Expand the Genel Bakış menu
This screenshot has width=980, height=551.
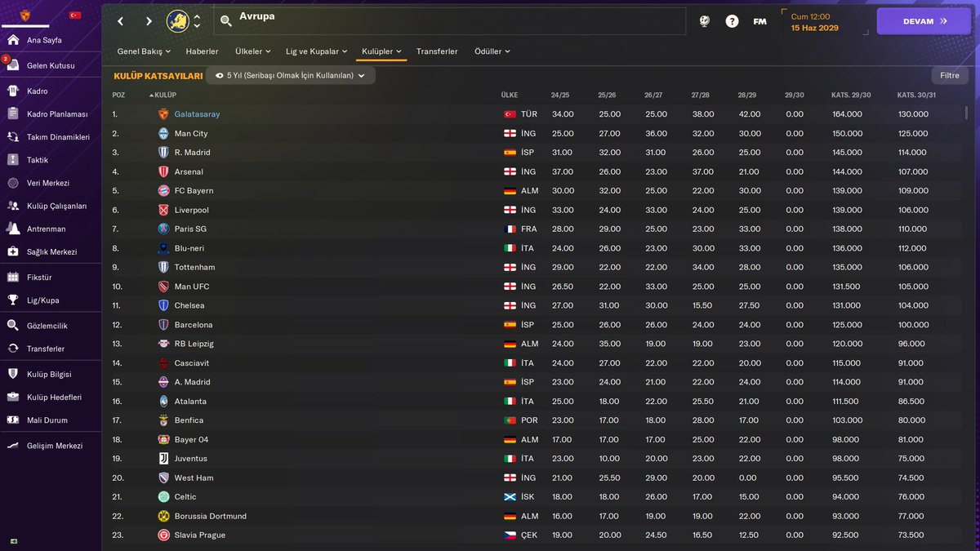point(144,51)
